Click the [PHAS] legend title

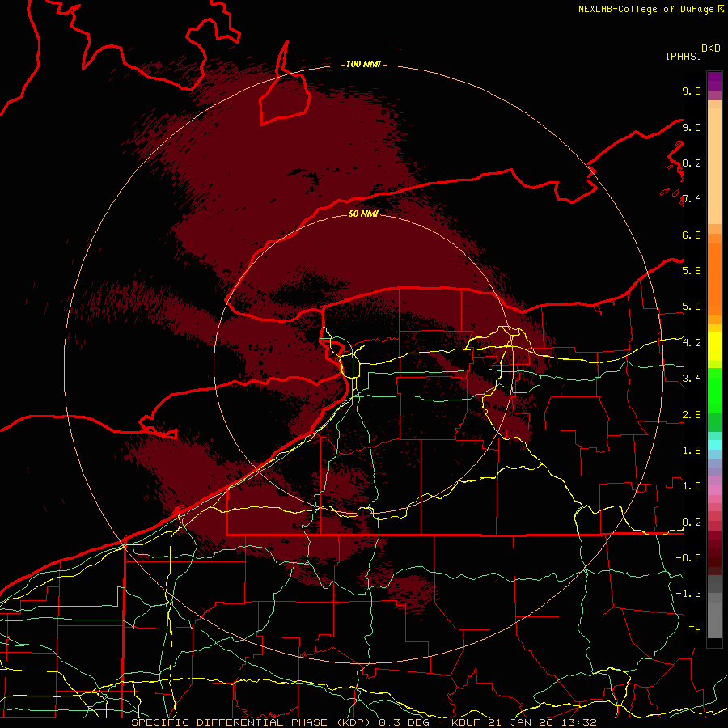(x=684, y=56)
